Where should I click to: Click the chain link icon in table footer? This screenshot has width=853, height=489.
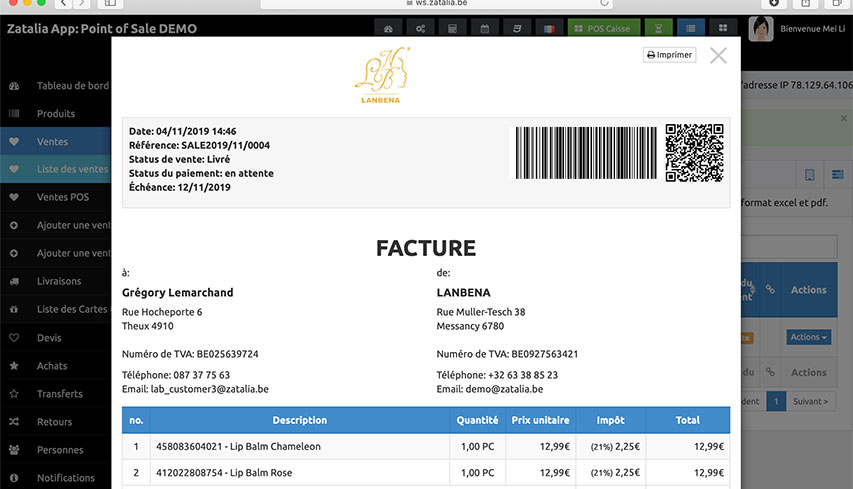click(x=770, y=372)
